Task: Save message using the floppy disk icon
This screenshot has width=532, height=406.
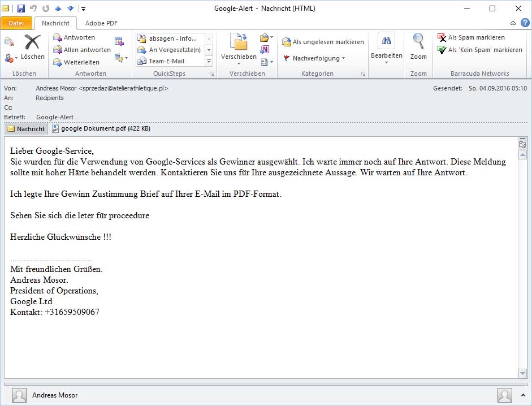Action: (x=21, y=8)
